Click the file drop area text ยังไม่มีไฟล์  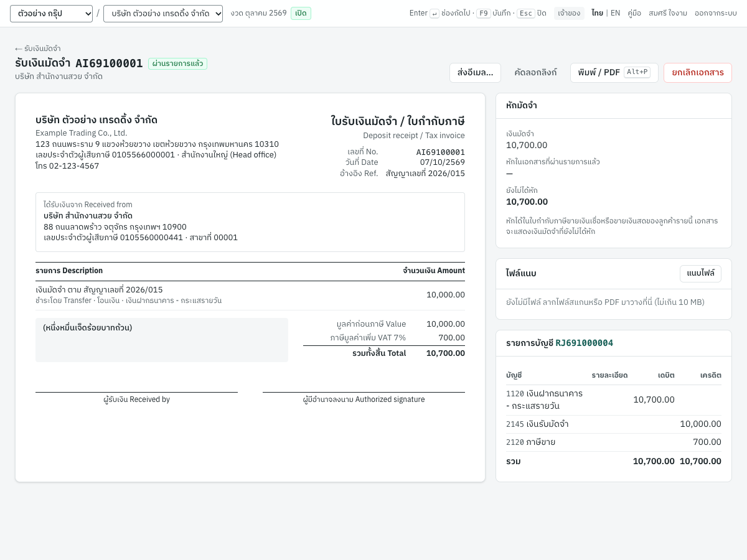coord(605,302)
